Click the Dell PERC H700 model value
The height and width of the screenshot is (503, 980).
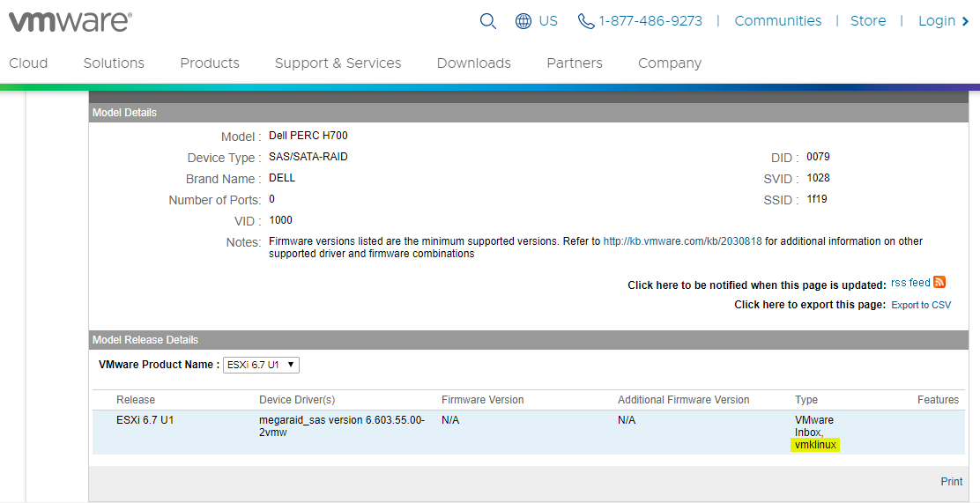(308, 136)
